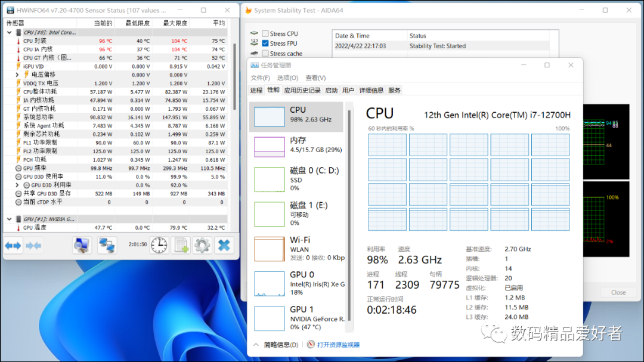Viewport: 644px width, 362px height.
Task: Open the 文件(F) menu in Task Manager
Action: coord(260,78)
